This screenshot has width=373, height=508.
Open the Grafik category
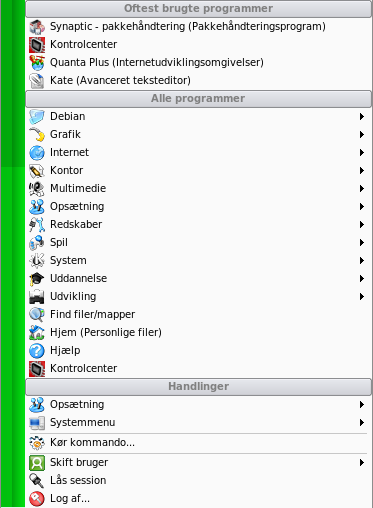198,135
